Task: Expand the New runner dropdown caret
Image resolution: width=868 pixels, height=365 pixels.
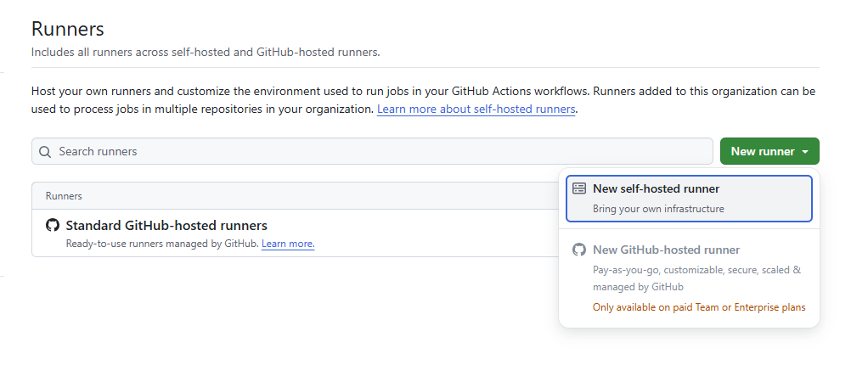Action: [x=805, y=152]
